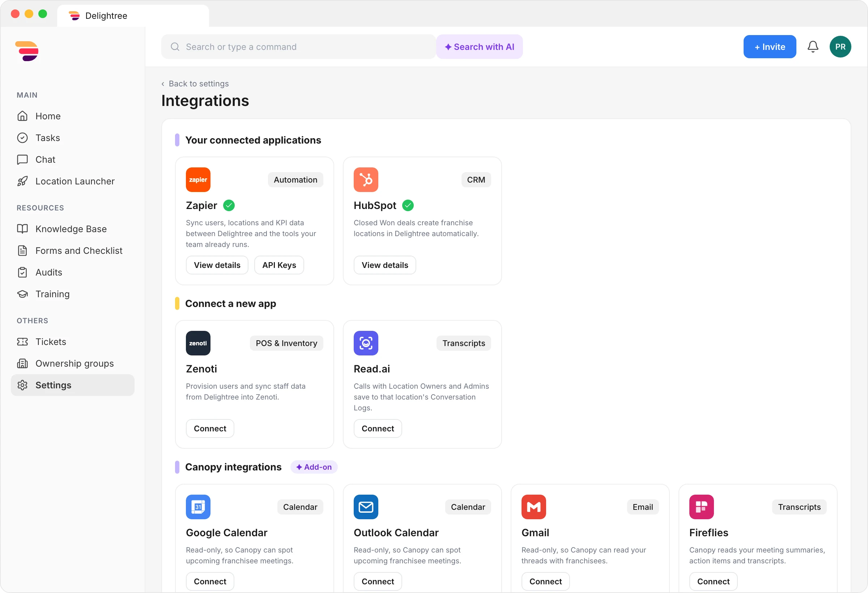Connect Fireflies integration
This screenshot has width=868, height=593.
(x=713, y=581)
